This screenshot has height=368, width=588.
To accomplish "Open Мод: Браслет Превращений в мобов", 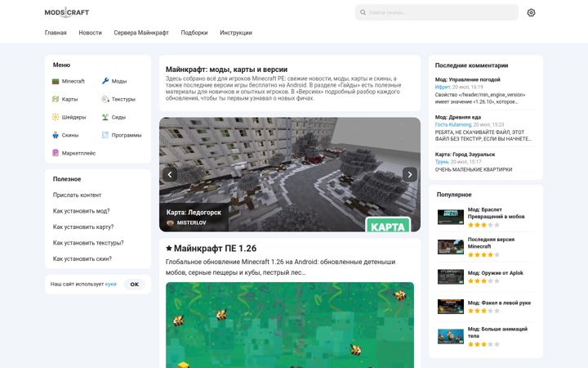I will tap(497, 213).
